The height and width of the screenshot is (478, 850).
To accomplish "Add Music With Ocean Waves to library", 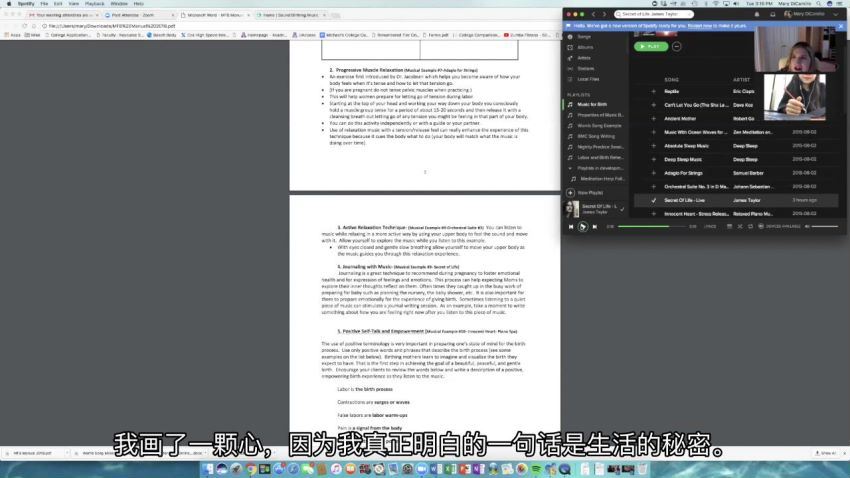I will click(653, 132).
